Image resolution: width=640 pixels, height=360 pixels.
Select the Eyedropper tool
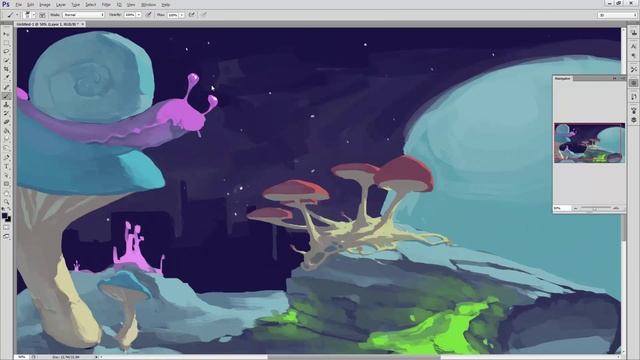6,78
